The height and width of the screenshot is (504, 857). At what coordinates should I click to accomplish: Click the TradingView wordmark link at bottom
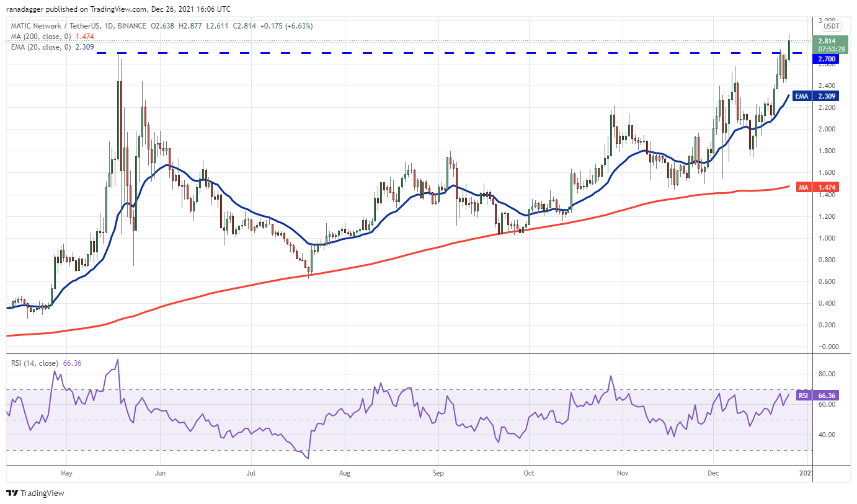point(42,493)
